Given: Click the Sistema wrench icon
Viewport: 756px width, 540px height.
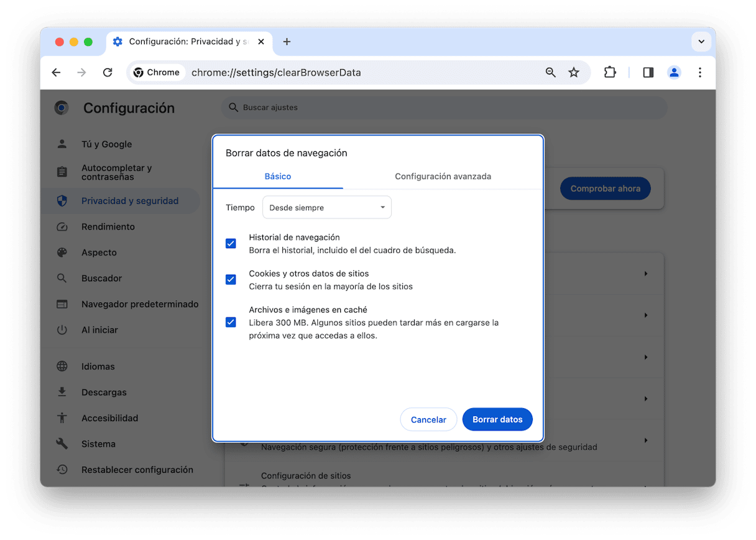Looking at the screenshot, I should (x=62, y=444).
